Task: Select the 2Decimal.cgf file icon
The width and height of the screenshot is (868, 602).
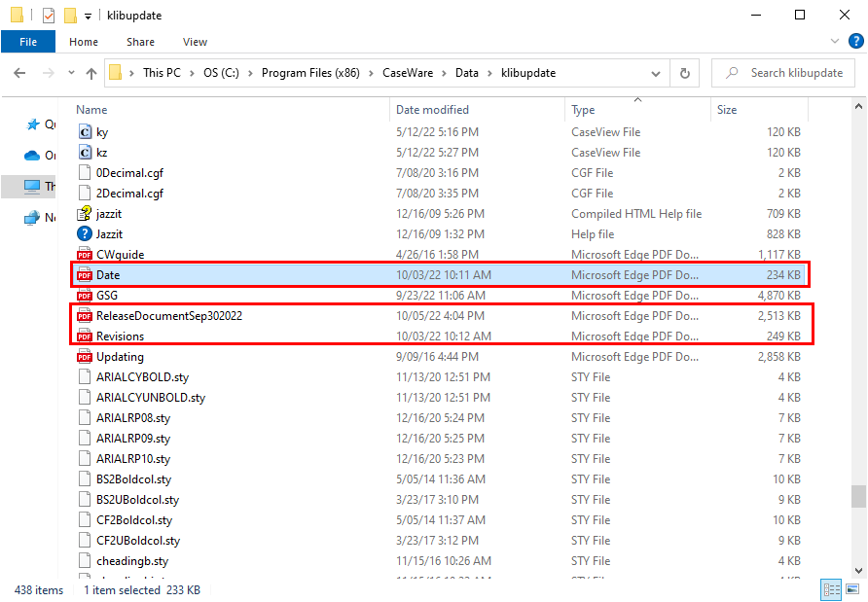Action: pos(85,194)
